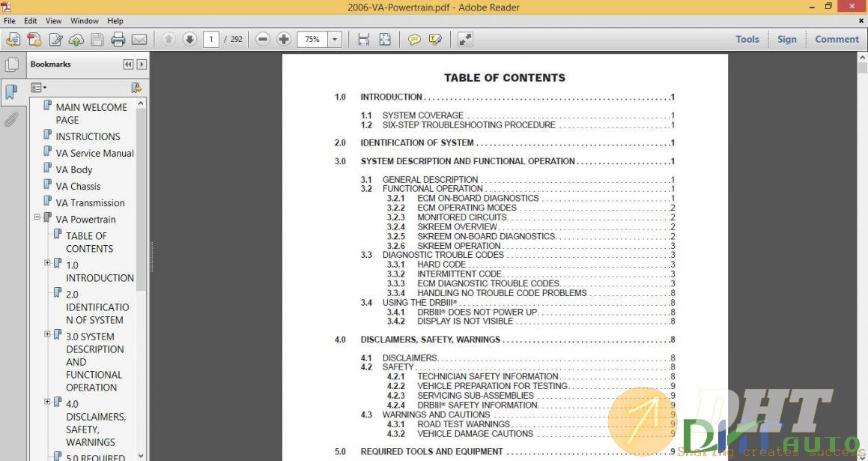Click the document scroll-up arrow

863,57
